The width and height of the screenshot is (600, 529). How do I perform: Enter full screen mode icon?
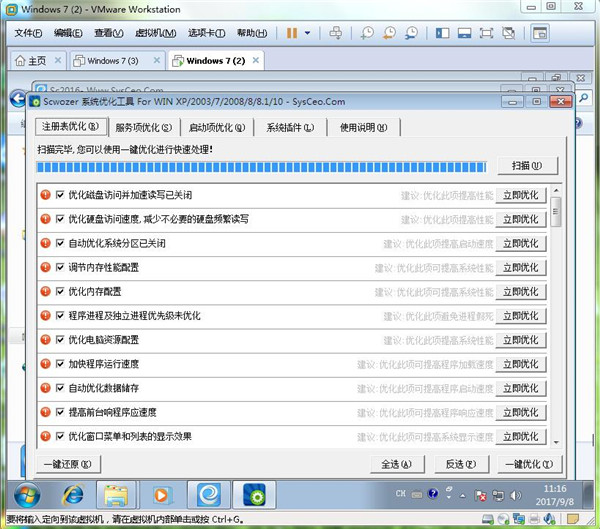486,33
